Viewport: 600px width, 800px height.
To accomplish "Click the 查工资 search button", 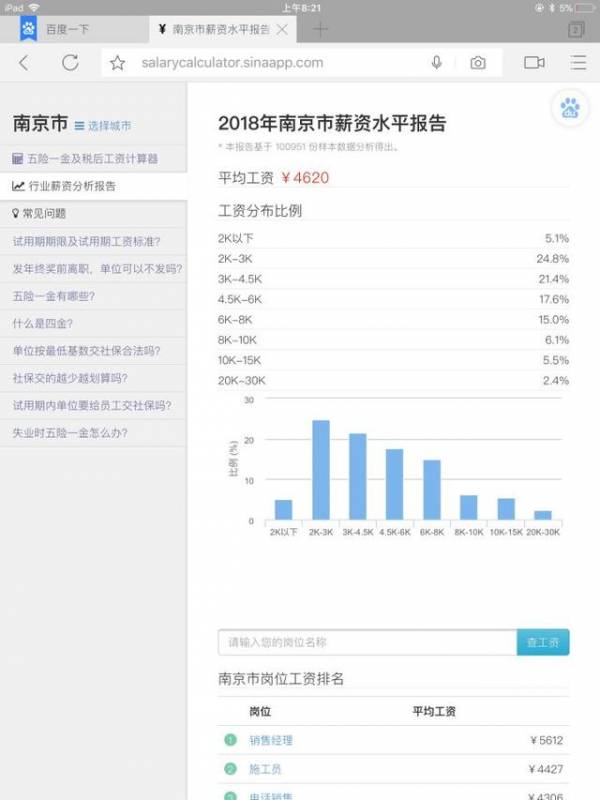I will point(543,642).
